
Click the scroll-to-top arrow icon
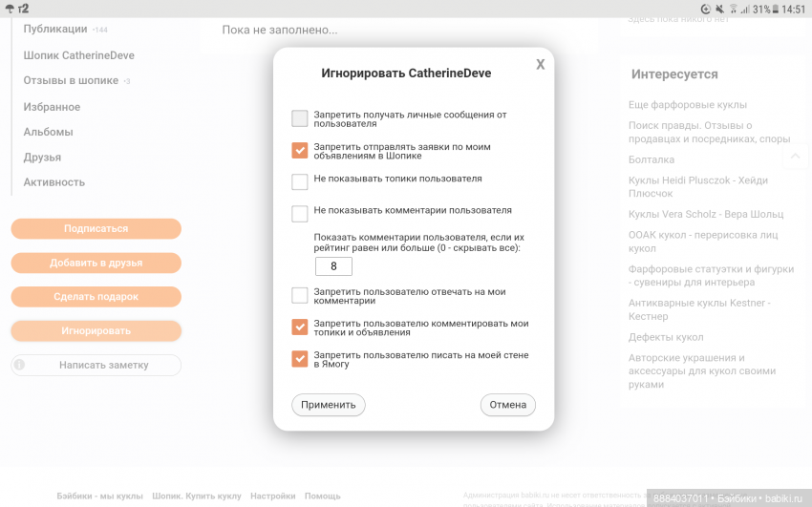[x=795, y=155]
